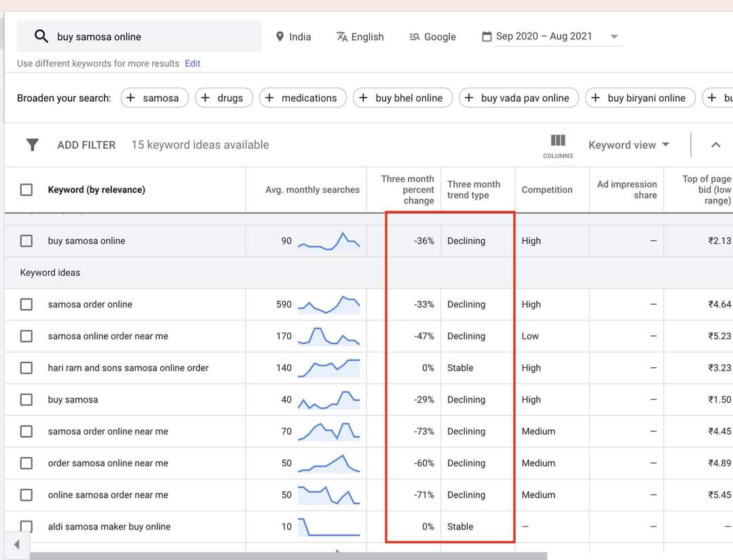Click sparkline for hari ram and sons row
733x560 pixels.
pyautogui.click(x=328, y=369)
